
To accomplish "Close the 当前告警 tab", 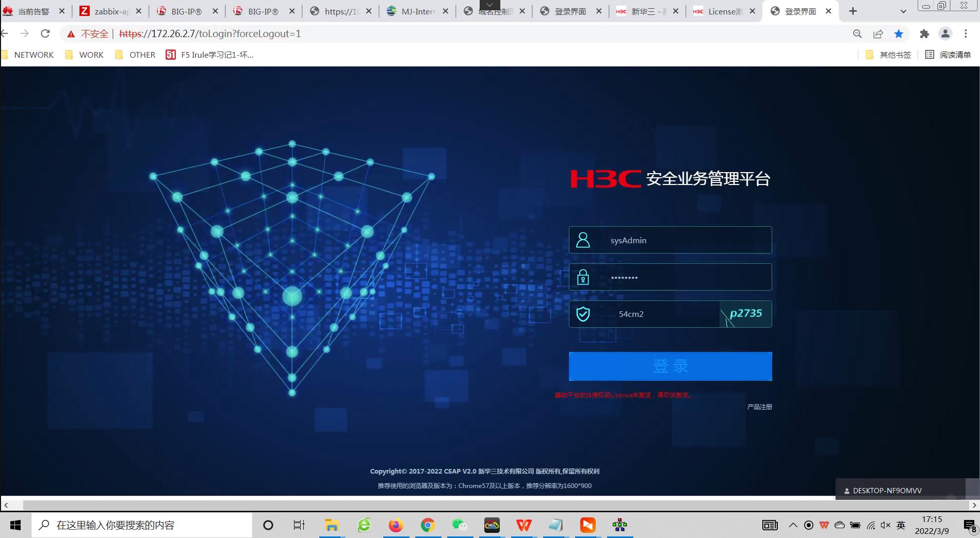I will pyautogui.click(x=62, y=11).
